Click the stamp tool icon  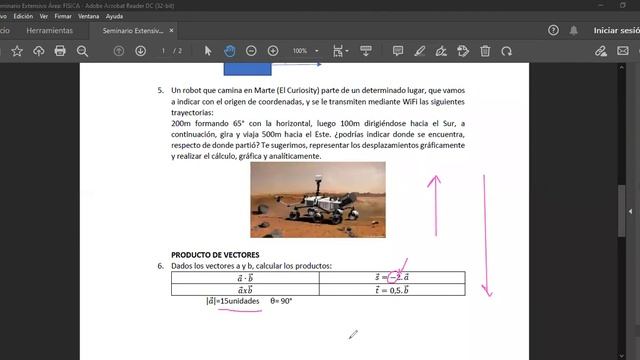click(463, 51)
